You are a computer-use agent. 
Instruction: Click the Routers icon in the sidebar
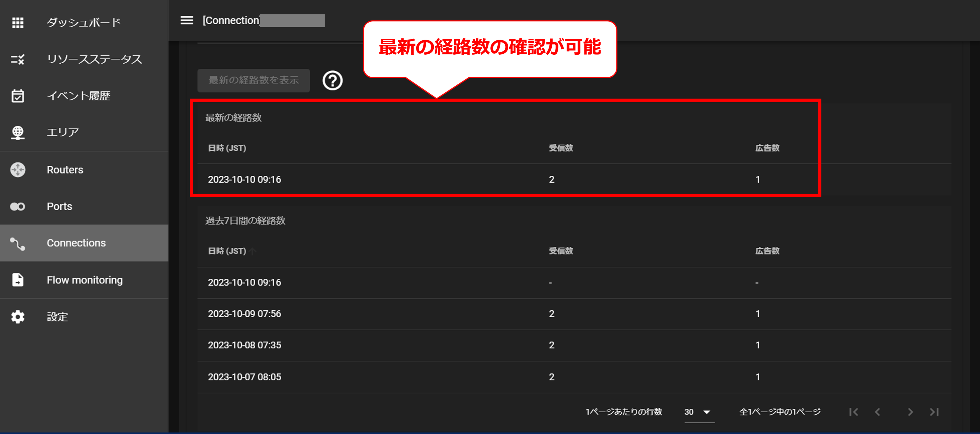coord(18,170)
